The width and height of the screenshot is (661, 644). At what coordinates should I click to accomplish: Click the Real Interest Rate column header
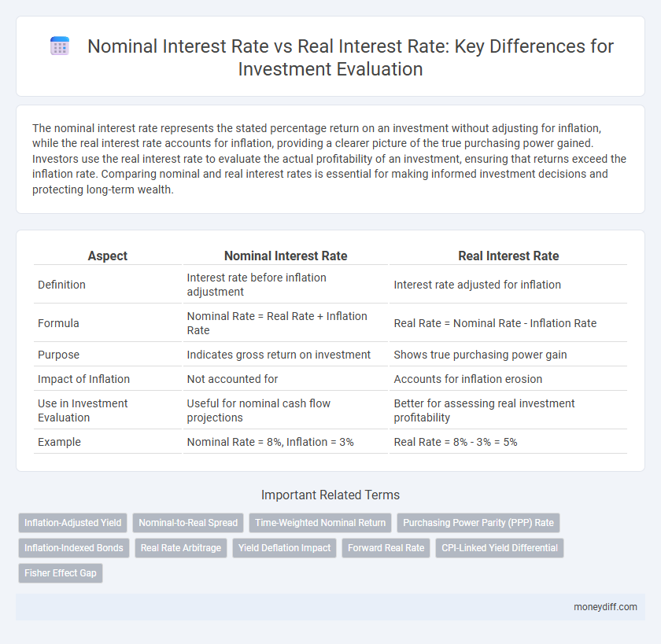508,256
